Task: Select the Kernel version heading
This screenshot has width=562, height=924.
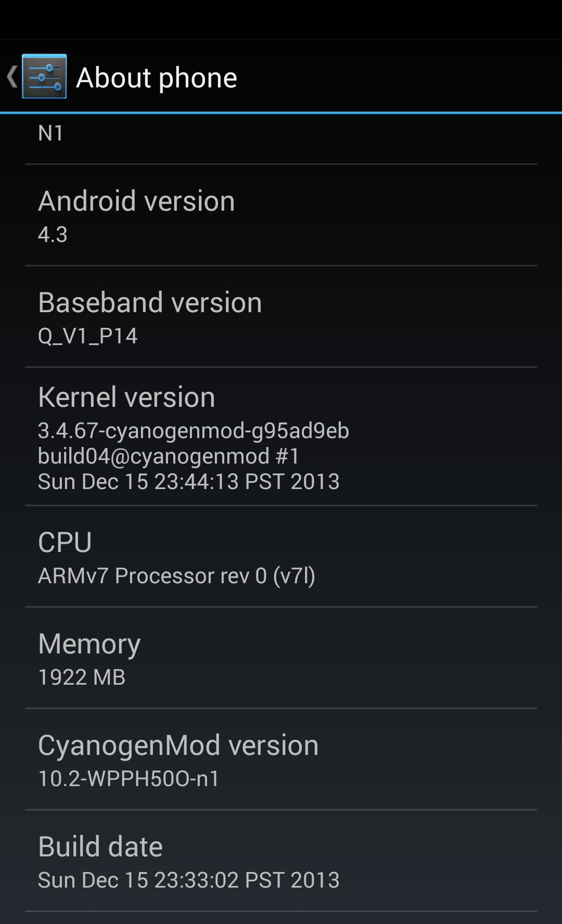Action: tap(126, 397)
